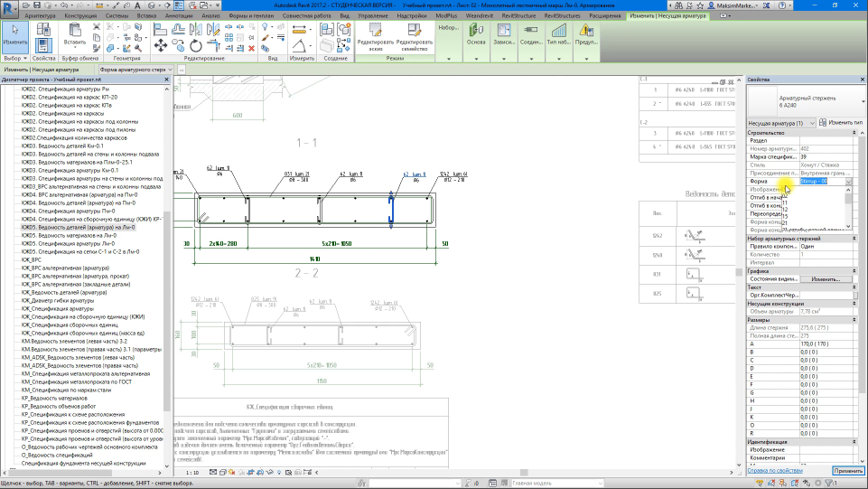Close the Свойства panel

tap(862, 80)
